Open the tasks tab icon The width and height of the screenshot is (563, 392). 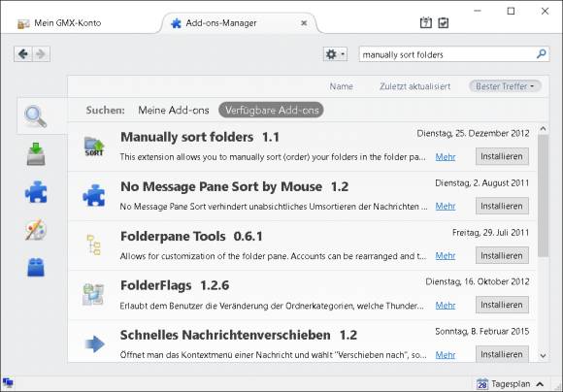(x=444, y=22)
